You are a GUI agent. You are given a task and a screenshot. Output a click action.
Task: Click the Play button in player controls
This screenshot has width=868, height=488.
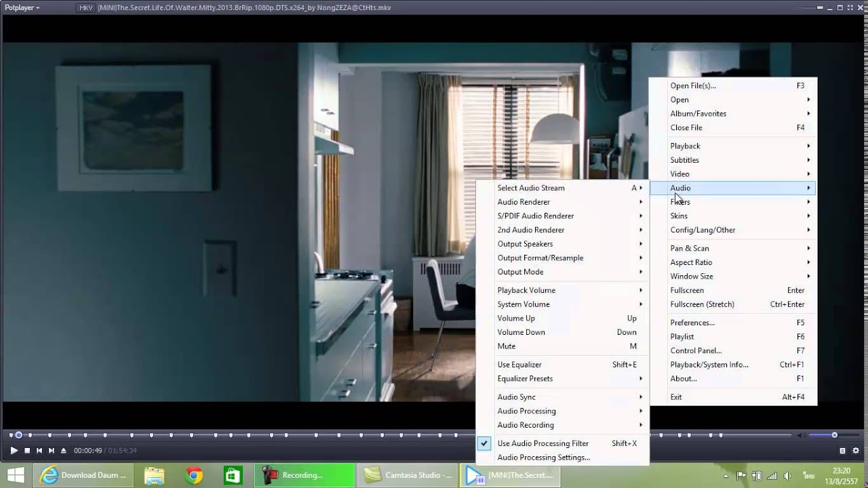click(14, 450)
